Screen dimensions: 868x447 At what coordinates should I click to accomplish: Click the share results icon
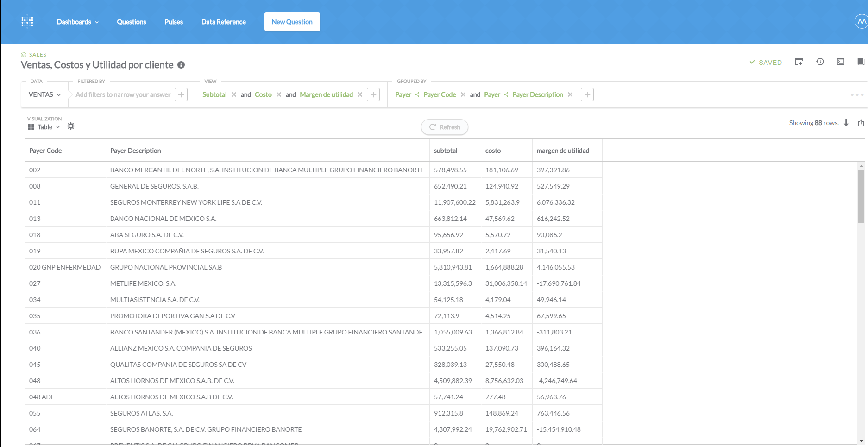click(x=861, y=123)
